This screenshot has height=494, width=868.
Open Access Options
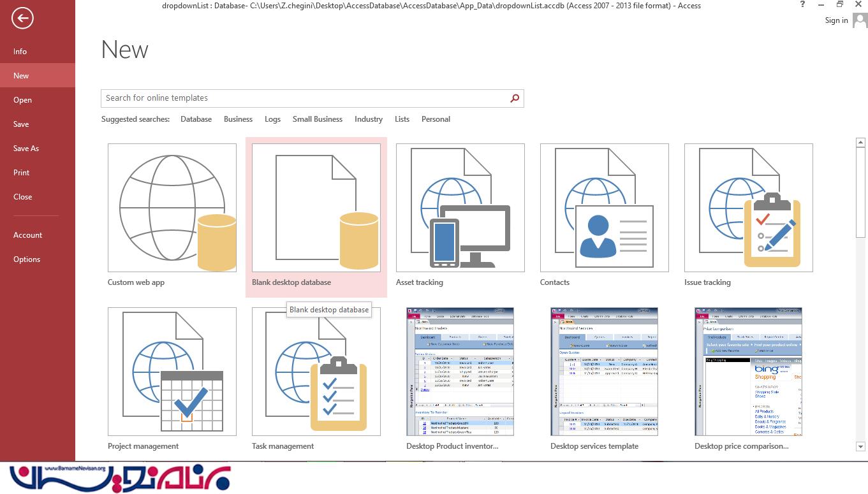[x=38, y=259]
